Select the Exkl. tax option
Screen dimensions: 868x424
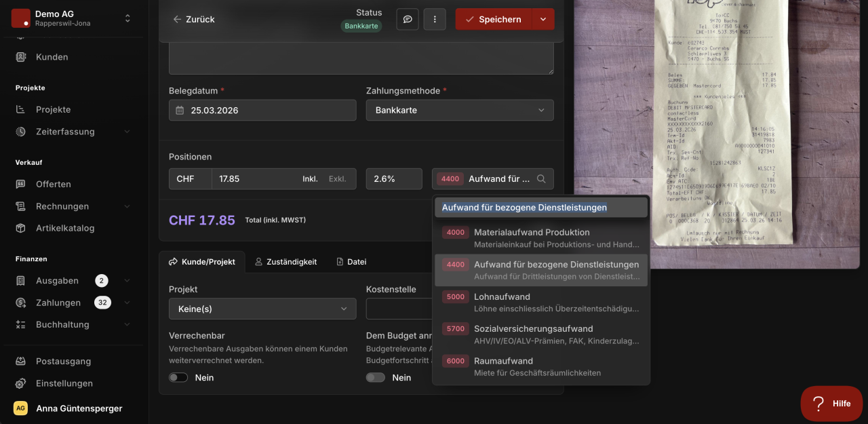pos(337,179)
